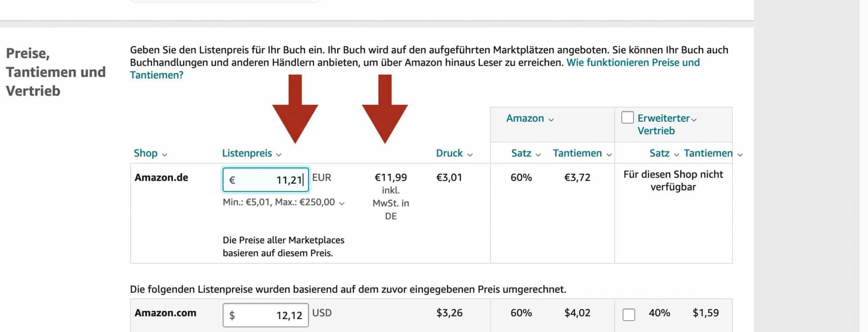Image resolution: width=868 pixels, height=332 pixels.
Task: Expand the Min/Max price range chevron
Action: click(x=342, y=203)
